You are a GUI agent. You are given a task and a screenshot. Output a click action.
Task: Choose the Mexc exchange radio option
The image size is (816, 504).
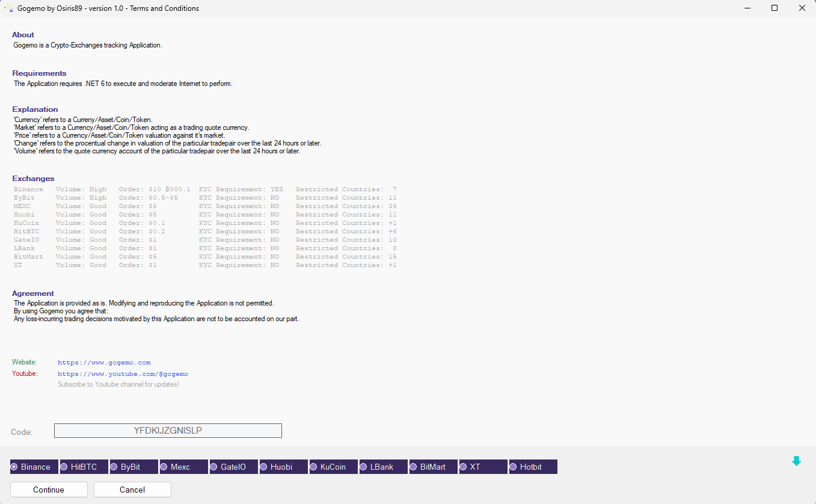pos(184,467)
